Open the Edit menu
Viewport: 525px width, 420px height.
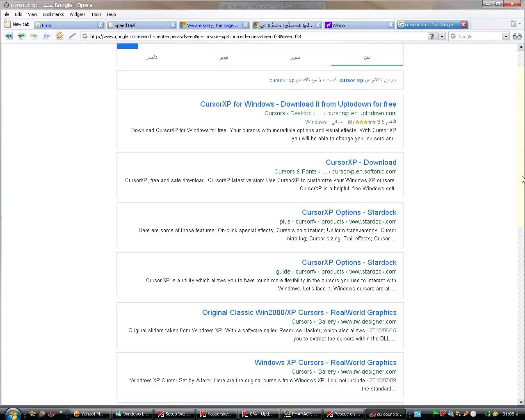tap(18, 14)
